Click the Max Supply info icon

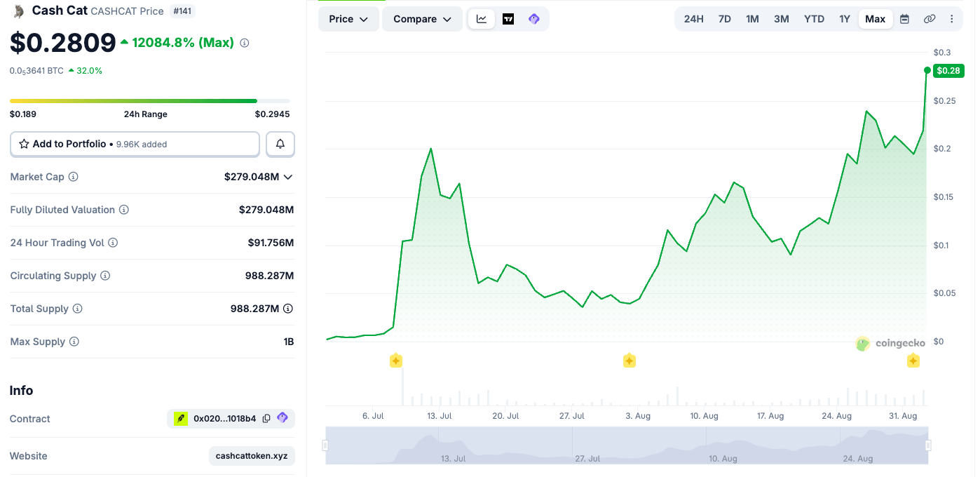(x=74, y=342)
